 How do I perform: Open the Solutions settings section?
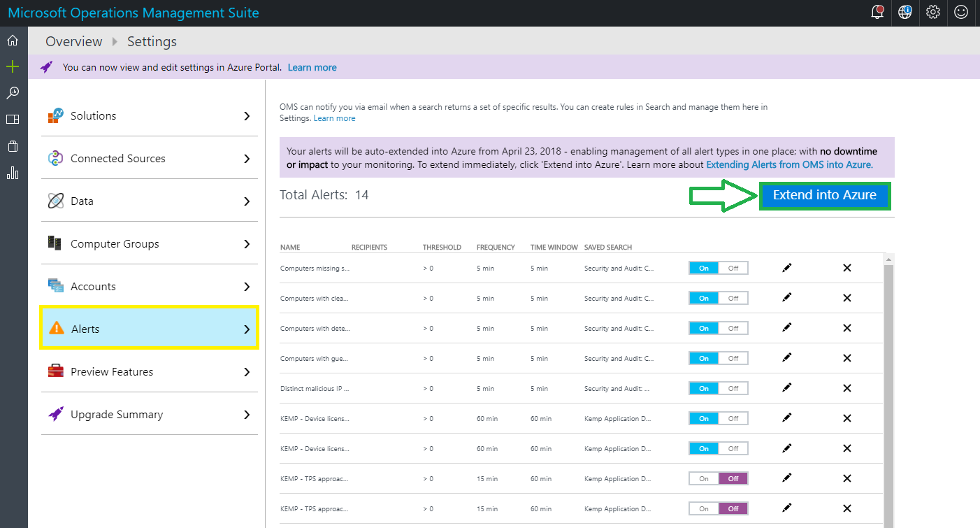(x=150, y=116)
